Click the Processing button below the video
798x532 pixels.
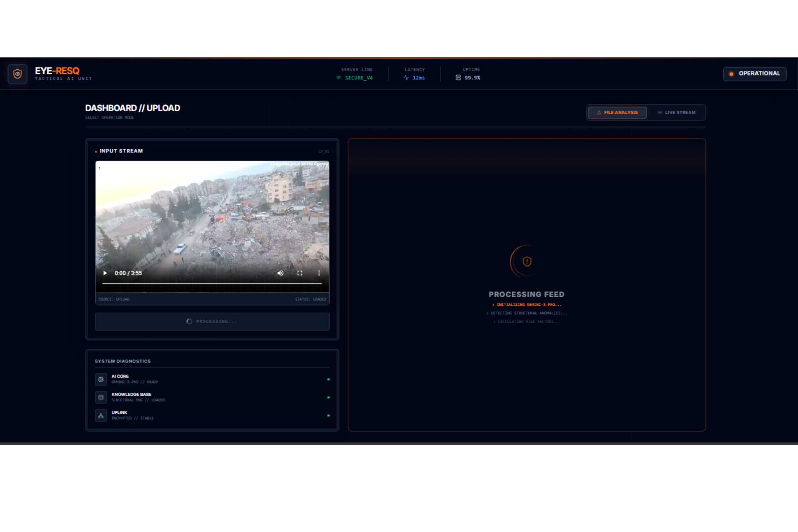[x=212, y=321]
